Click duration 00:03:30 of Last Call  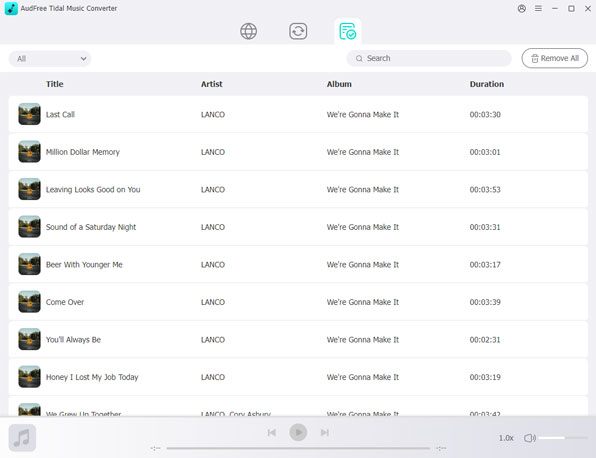pyautogui.click(x=485, y=114)
